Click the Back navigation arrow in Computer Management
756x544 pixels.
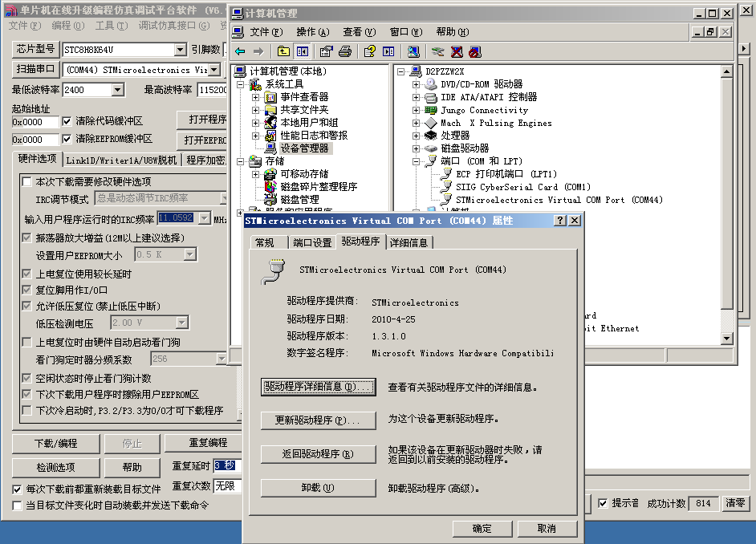(x=240, y=51)
